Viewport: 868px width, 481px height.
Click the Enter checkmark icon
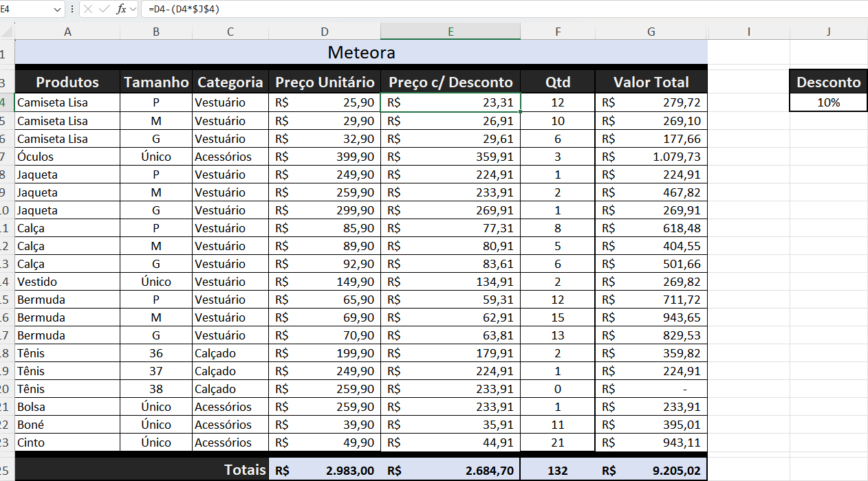click(x=104, y=9)
